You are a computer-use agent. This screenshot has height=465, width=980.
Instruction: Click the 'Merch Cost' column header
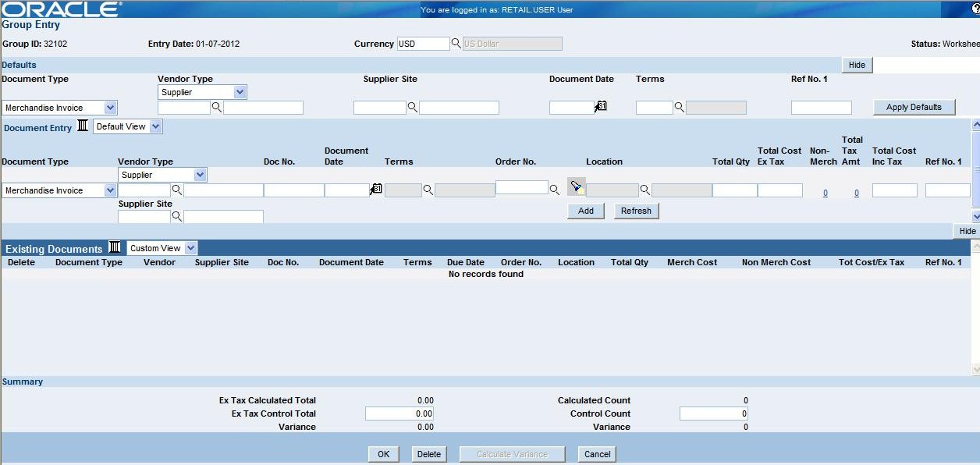pyautogui.click(x=692, y=262)
